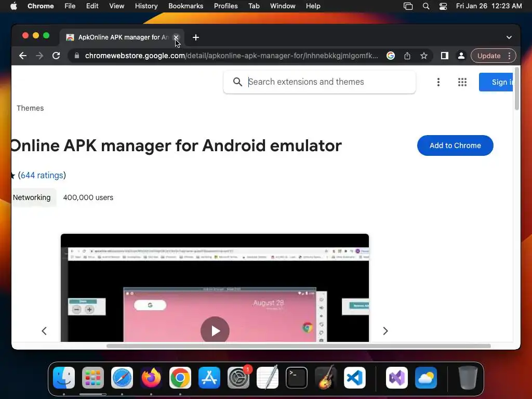
Task: Show the previous screenshot with left arrow
Action: pyautogui.click(x=44, y=331)
